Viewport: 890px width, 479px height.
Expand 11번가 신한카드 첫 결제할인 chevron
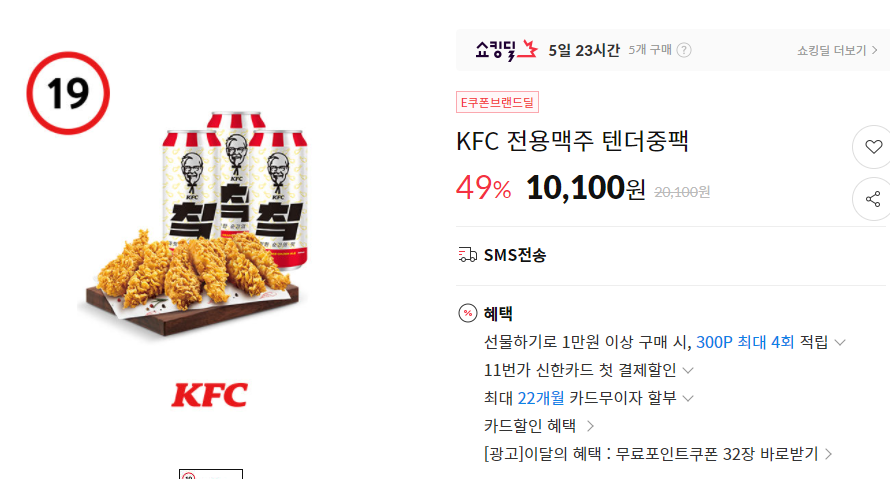[688, 371]
